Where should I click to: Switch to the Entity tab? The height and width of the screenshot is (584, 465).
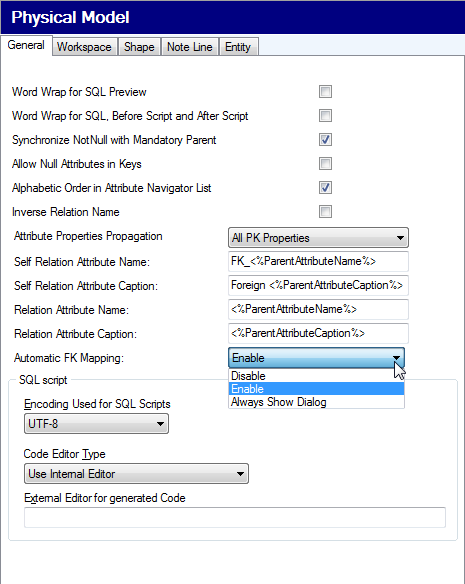pyautogui.click(x=238, y=47)
